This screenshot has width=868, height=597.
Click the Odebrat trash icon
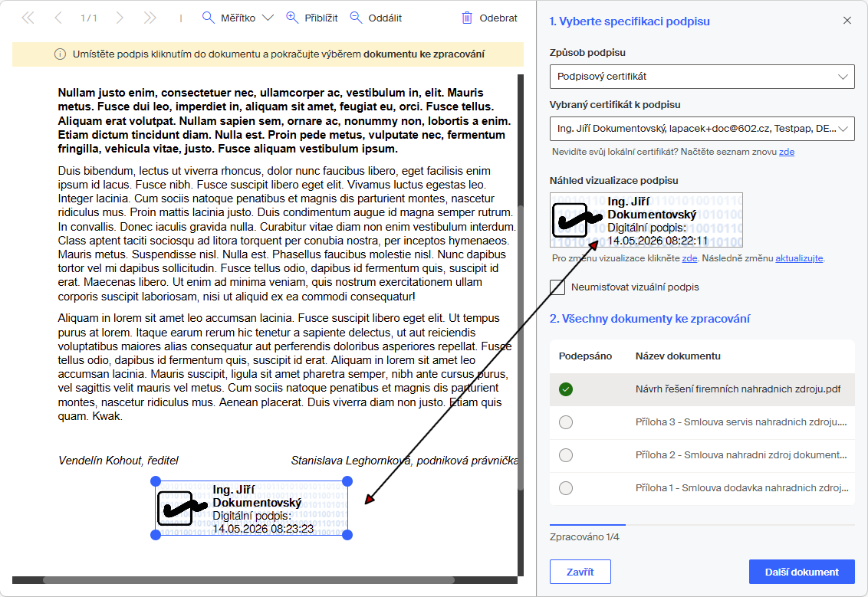click(x=467, y=18)
